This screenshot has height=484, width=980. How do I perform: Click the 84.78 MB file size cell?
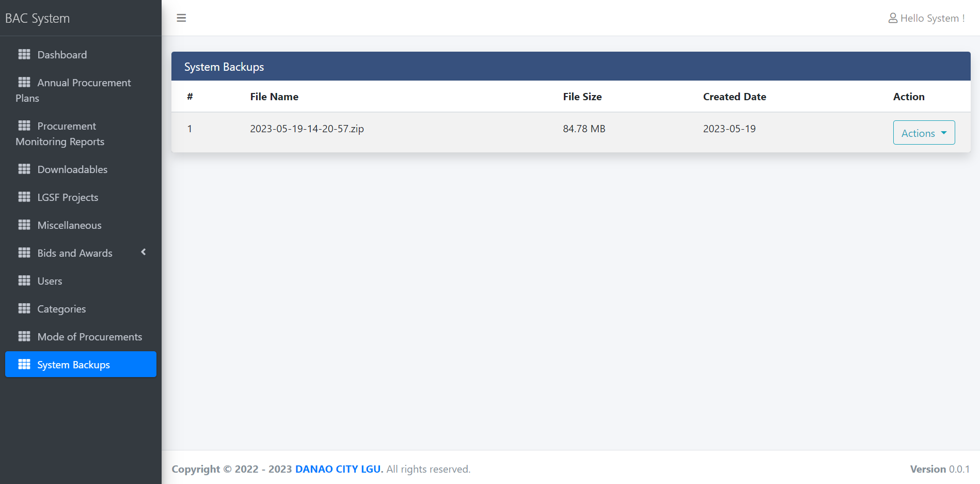pyautogui.click(x=584, y=129)
